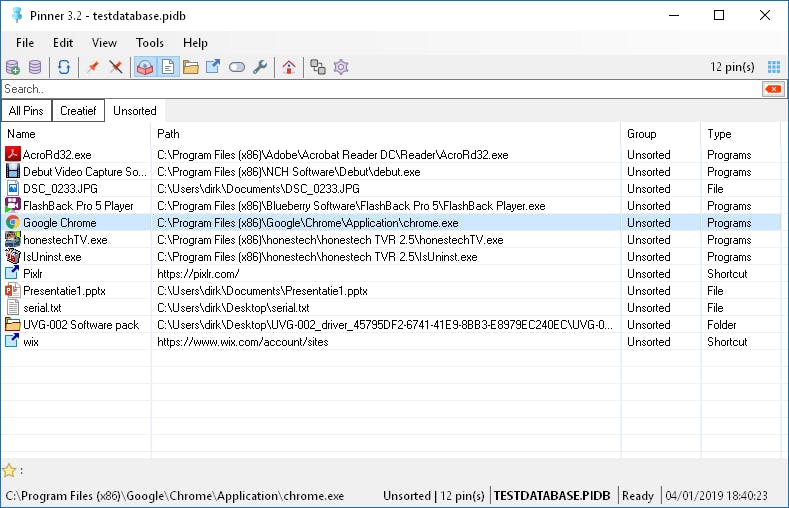
Task: Click the AcroRd32.exe Adobe icon
Action: [13, 154]
